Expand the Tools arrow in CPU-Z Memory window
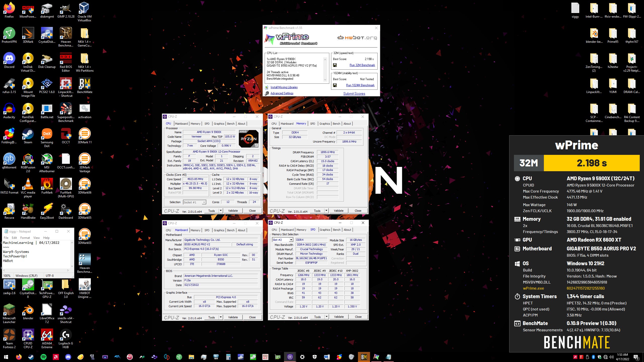 pos(326,211)
